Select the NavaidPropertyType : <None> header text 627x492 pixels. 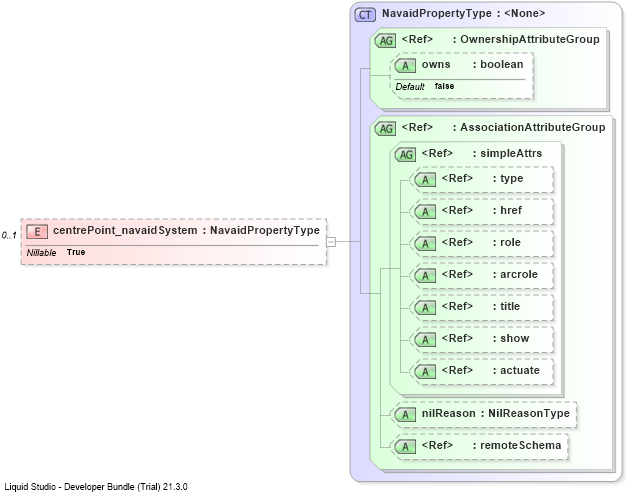point(463,13)
